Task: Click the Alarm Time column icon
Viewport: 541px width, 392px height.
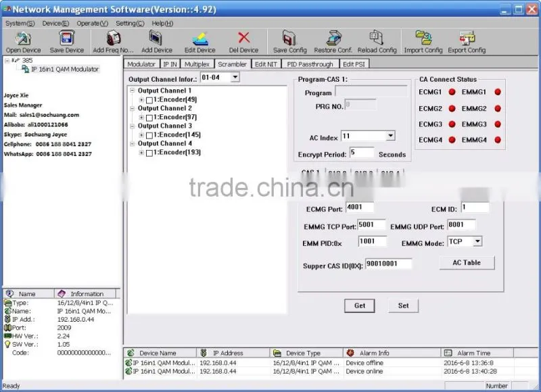Action: point(448,353)
